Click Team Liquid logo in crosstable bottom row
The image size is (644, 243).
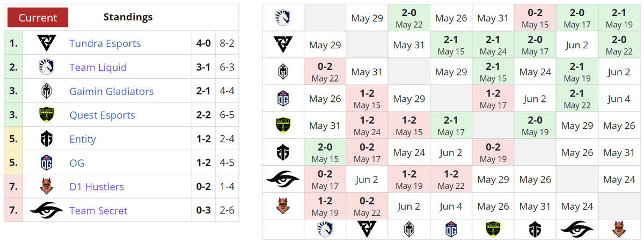[325, 229]
